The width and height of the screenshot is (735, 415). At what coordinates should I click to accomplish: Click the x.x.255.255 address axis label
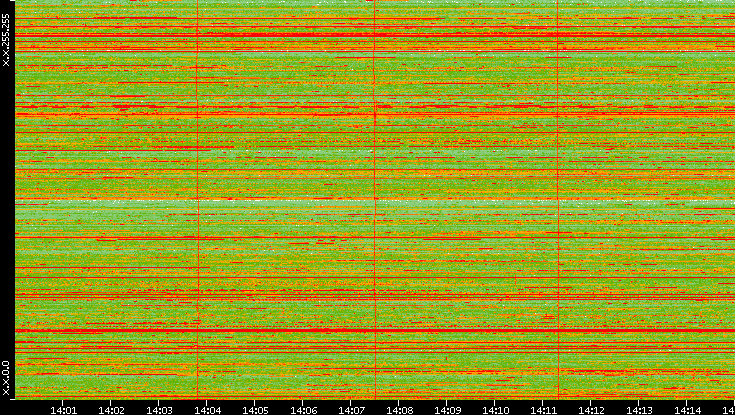[x=6, y=40]
